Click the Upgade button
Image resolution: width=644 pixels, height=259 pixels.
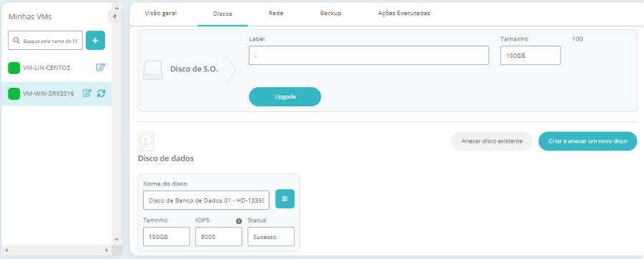pos(285,97)
